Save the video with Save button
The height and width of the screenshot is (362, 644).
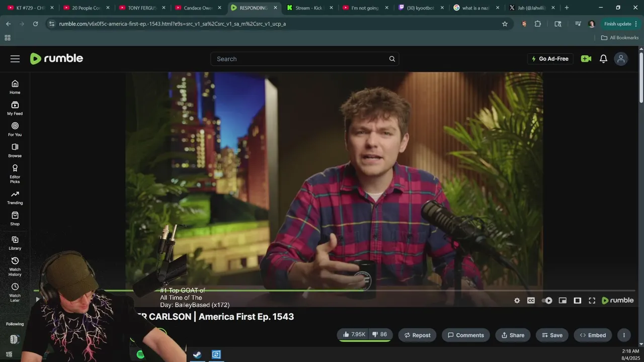(552, 335)
